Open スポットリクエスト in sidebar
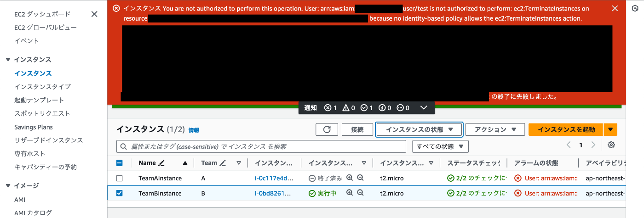The image size is (644, 218). pos(42,113)
